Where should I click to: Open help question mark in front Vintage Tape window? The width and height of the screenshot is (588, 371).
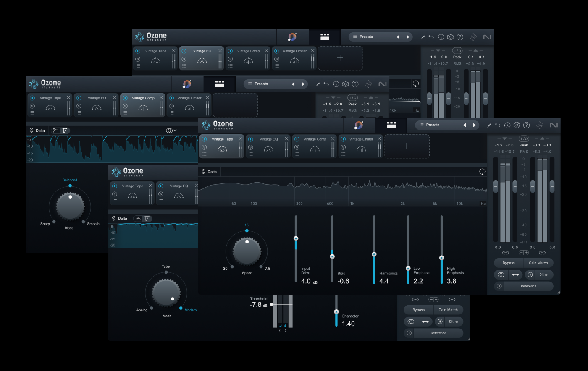tap(527, 125)
